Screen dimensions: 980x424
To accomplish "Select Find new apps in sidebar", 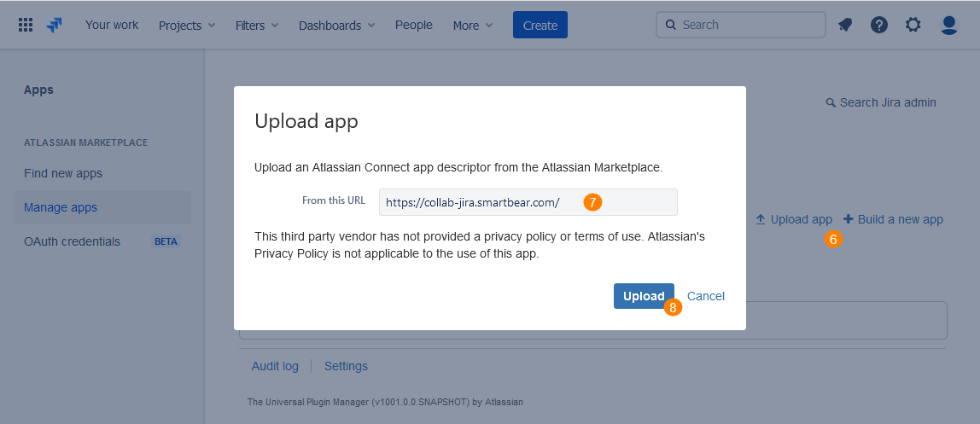I will (63, 173).
